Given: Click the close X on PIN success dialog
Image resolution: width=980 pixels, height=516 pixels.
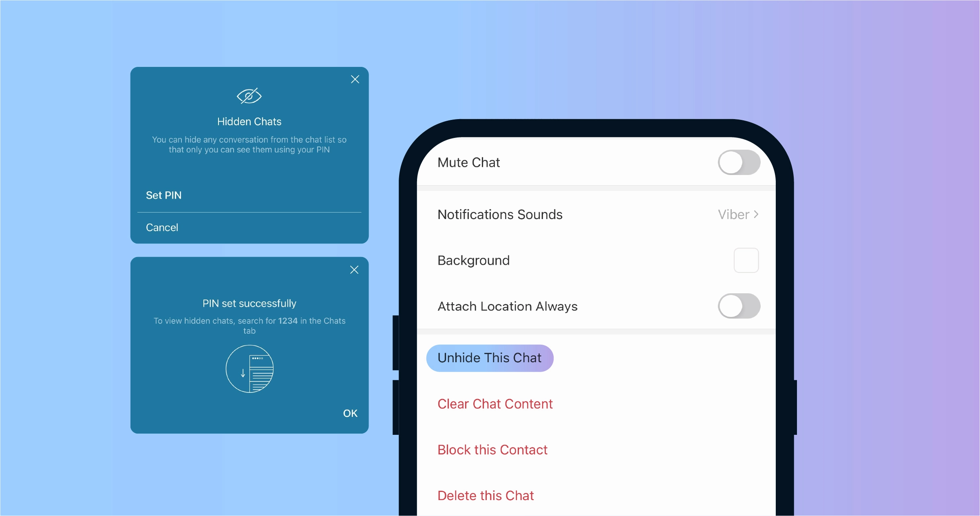Looking at the screenshot, I should [355, 270].
